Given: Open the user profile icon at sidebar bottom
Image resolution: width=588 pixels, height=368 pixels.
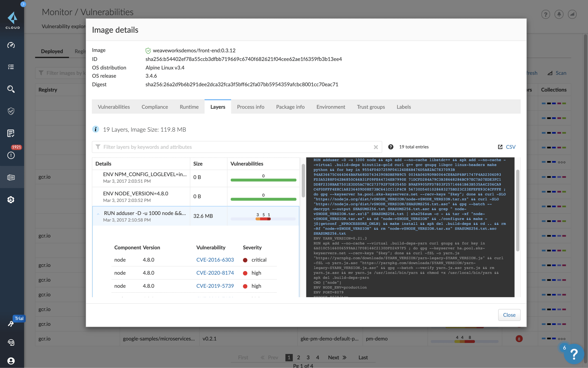Looking at the screenshot, I should [11, 361].
